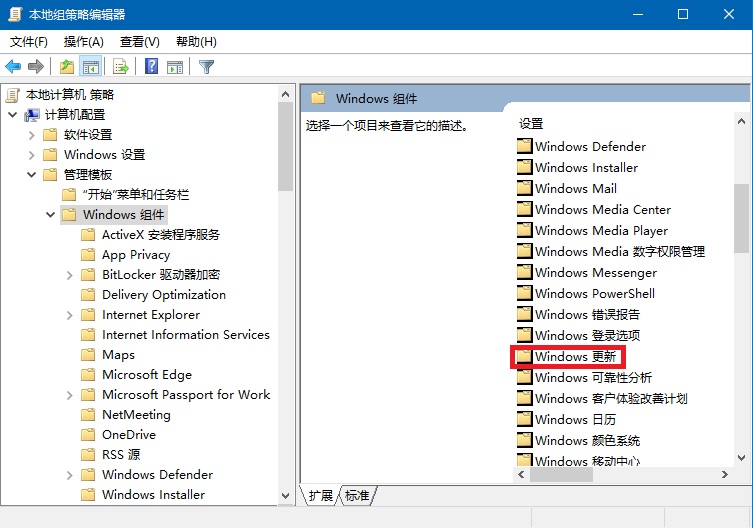Click the Up one level folder icon
The width and height of the screenshot is (753, 528).
point(66,67)
